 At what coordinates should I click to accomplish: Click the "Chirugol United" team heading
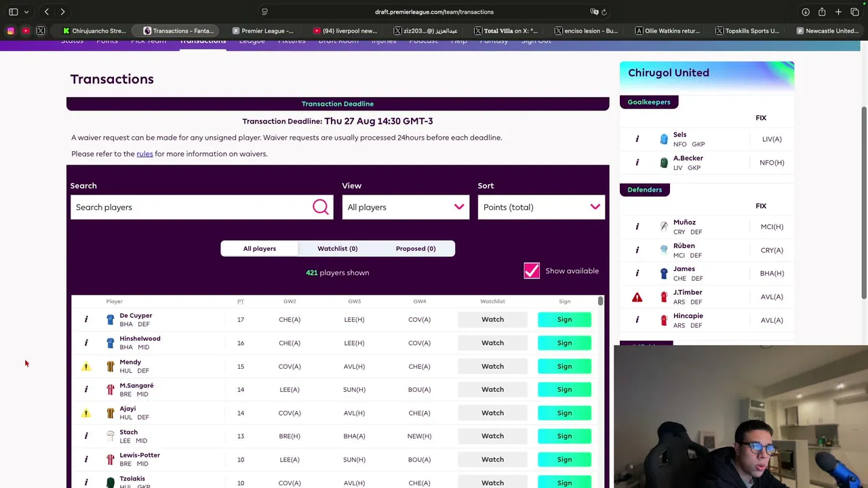point(669,73)
